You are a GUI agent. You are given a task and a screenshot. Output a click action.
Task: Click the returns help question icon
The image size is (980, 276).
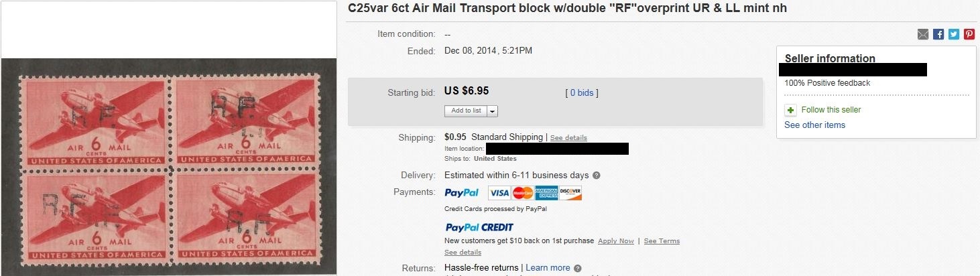coord(578,268)
